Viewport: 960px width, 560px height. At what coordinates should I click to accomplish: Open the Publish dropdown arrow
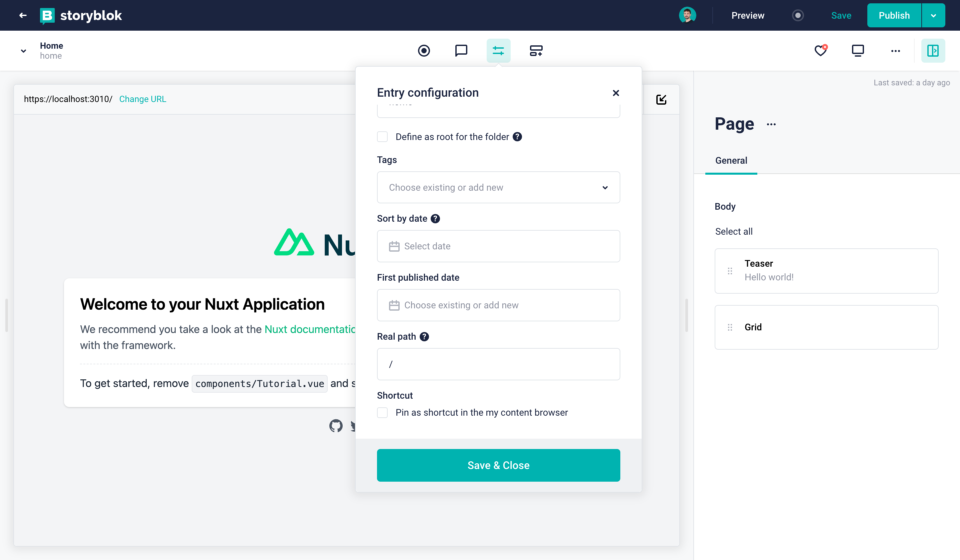click(933, 15)
